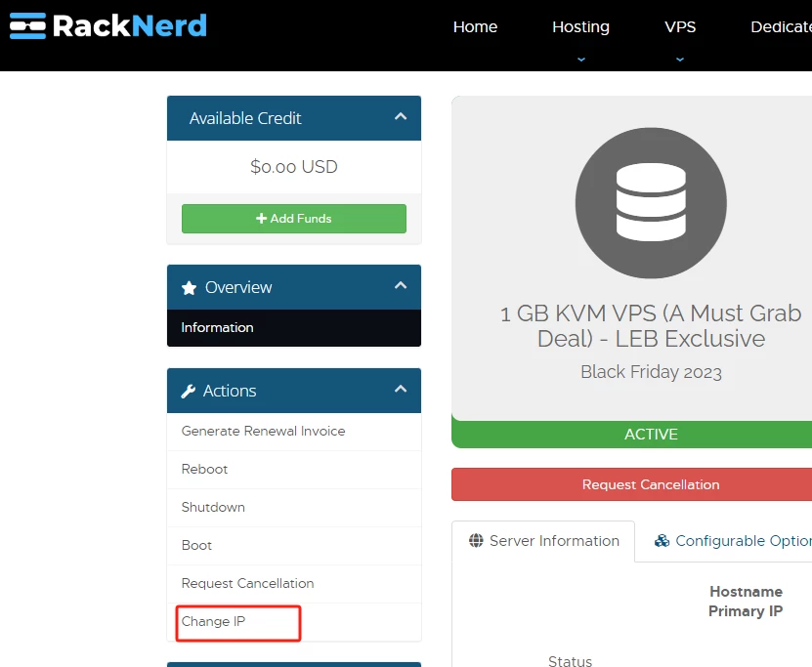Click the star icon beside Overview
The width and height of the screenshot is (812, 667).
(x=189, y=288)
